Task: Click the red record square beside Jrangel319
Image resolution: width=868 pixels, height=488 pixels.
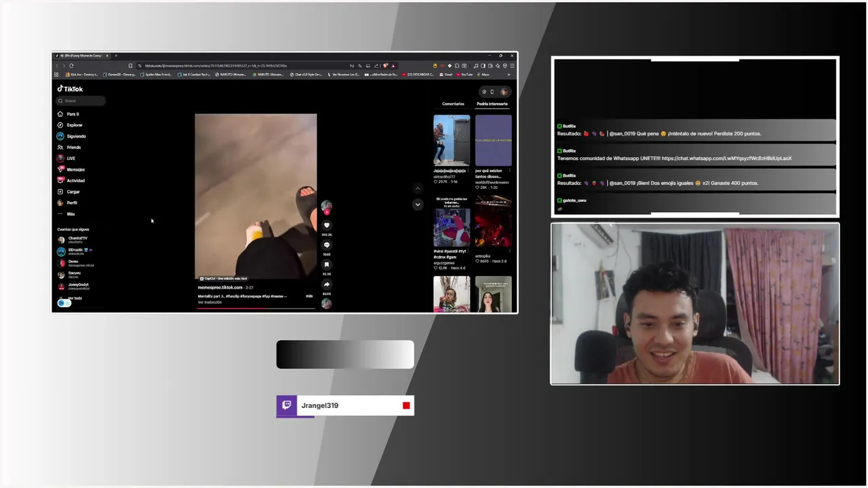Action: coord(406,405)
